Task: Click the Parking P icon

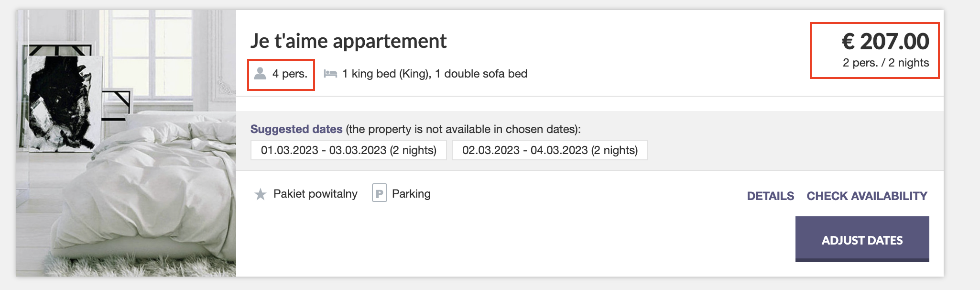Action: click(379, 193)
